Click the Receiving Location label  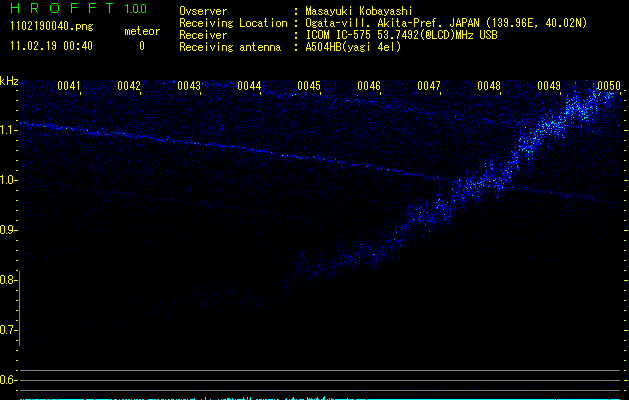(x=233, y=23)
